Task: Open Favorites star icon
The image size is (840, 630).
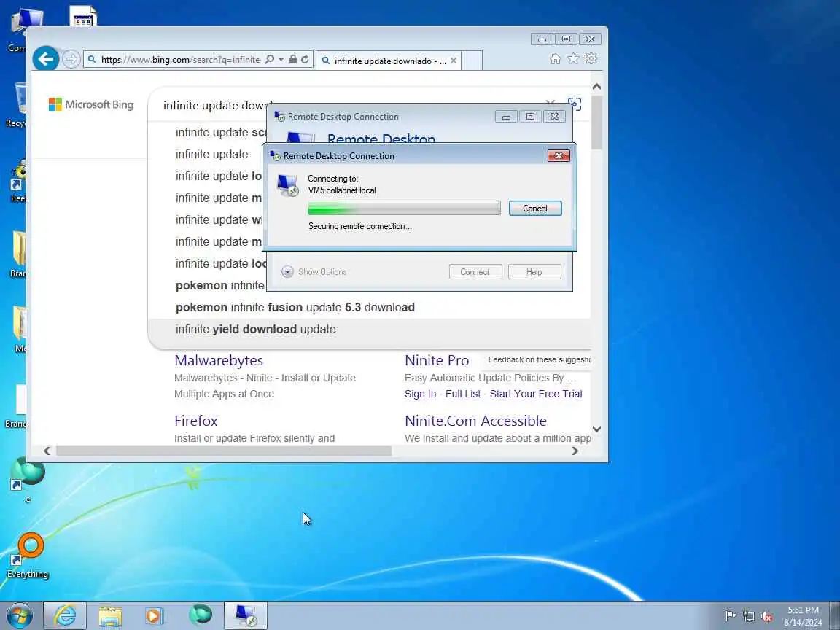Action: coord(573,59)
